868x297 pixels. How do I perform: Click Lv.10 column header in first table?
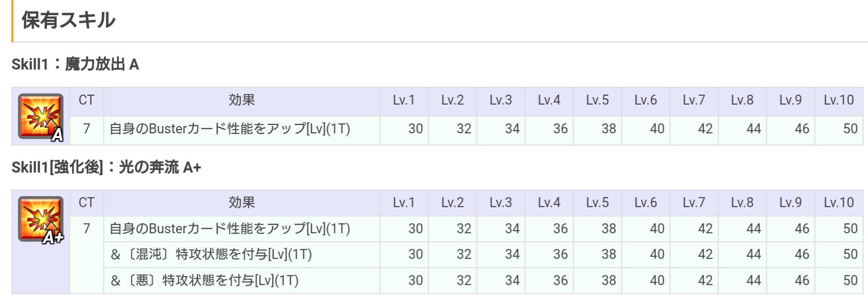(x=839, y=100)
